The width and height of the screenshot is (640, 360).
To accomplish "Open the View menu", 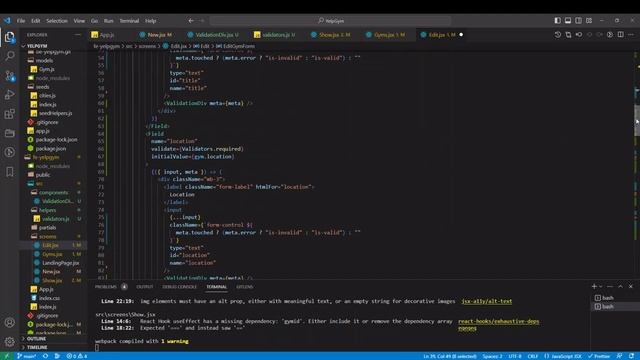I will click(x=79, y=21).
